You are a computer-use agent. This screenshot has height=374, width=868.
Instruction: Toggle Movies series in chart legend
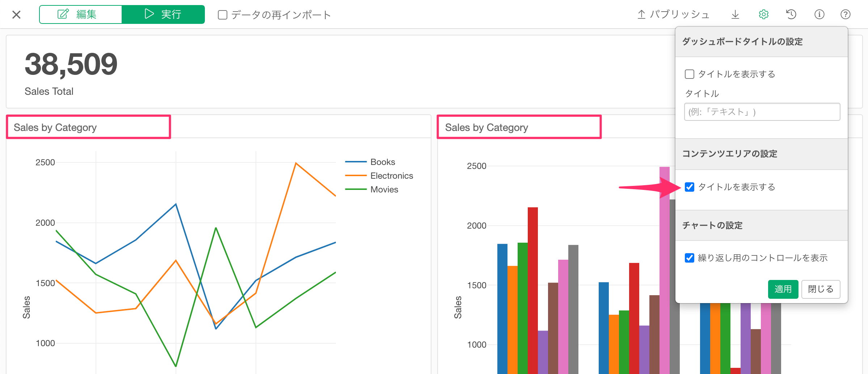[x=384, y=190]
